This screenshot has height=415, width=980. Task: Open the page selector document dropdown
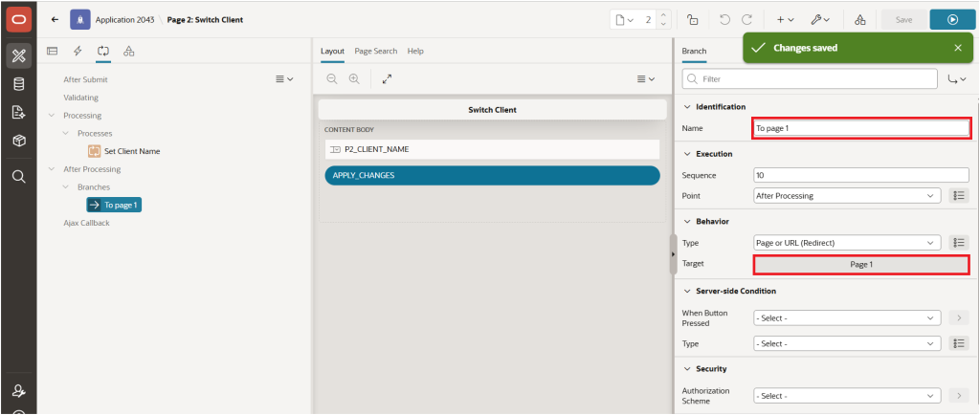click(624, 20)
